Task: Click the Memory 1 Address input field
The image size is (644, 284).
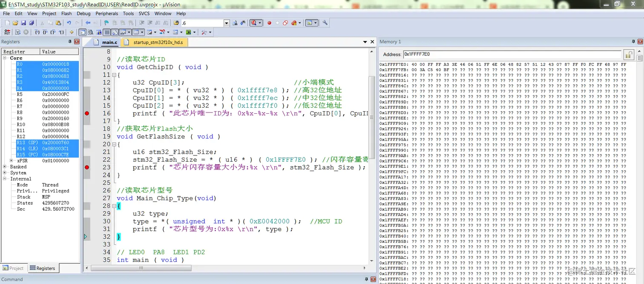Action: click(512, 55)
